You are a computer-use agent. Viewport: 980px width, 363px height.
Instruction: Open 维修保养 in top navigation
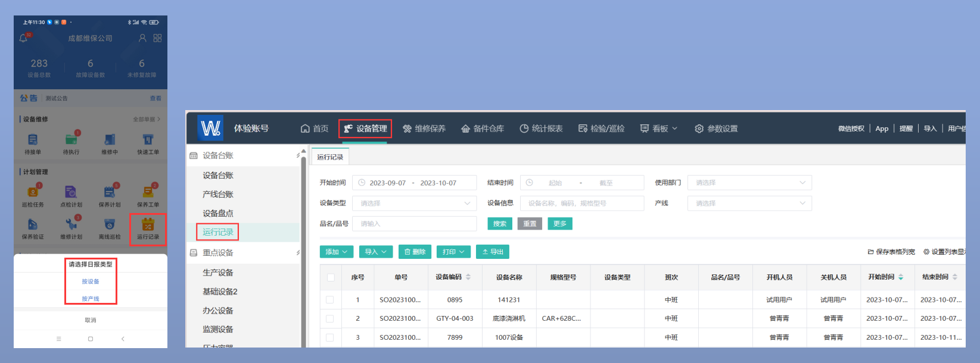coord(424,129)
